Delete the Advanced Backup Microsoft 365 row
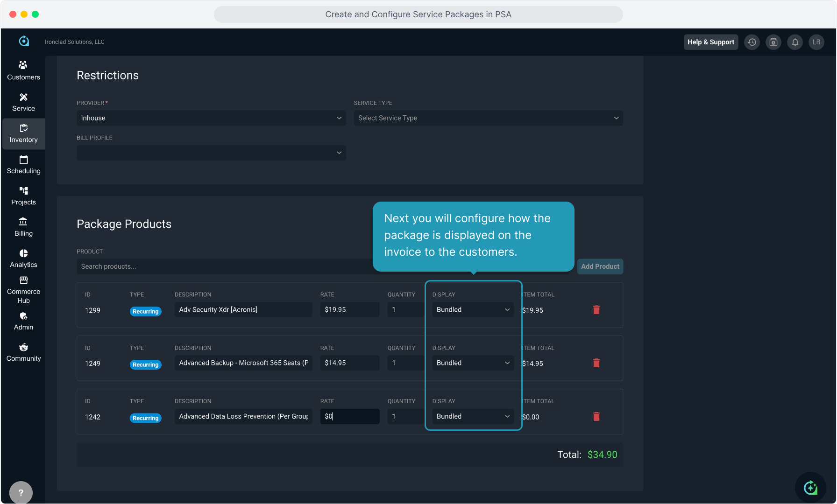 click(596, 363)
